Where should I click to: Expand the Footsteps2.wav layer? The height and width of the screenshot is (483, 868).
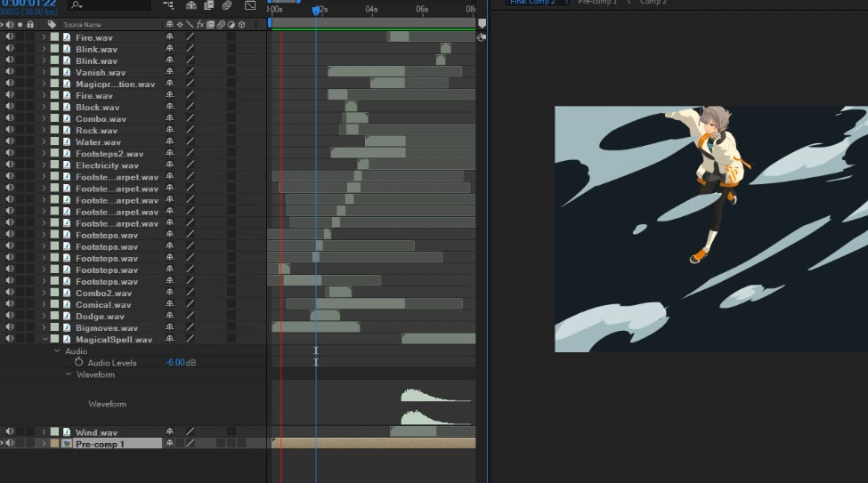click(44, 153)
